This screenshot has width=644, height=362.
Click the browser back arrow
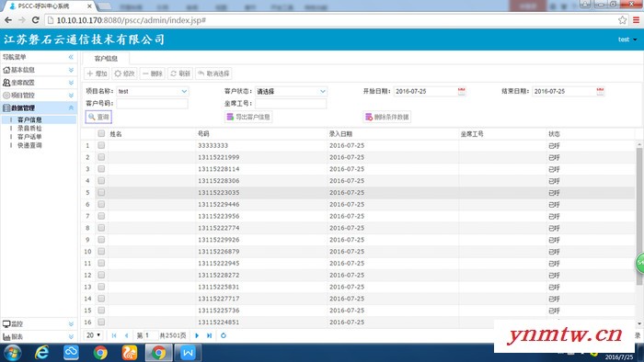pyautogui.click(x=8, y=19)
